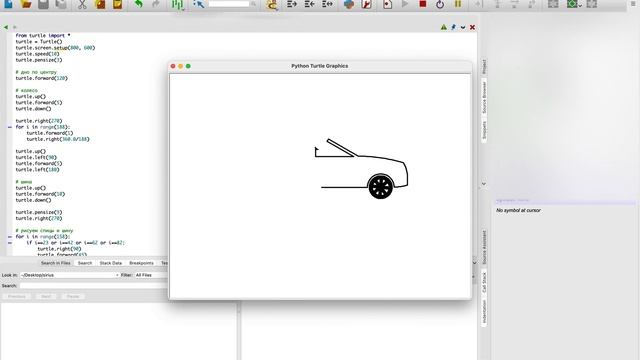
Task: Click the scissors cut icon
Action: [x=82, y=4]
